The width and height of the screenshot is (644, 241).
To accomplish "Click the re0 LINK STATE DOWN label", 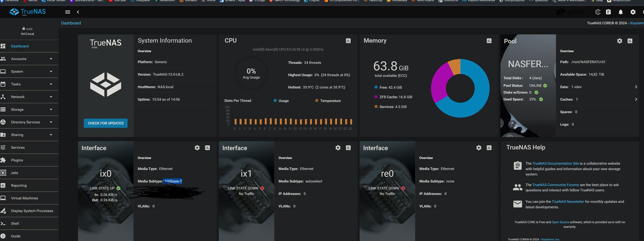I will (x=384, y=188).
